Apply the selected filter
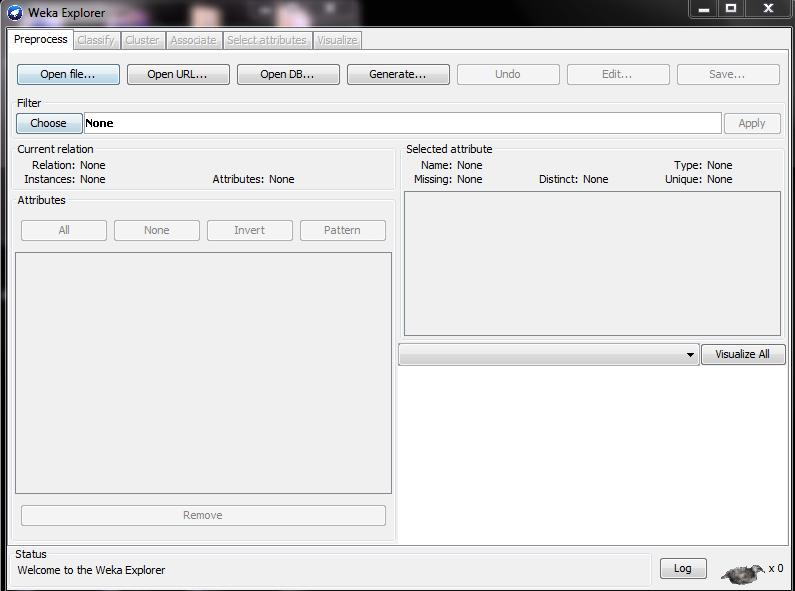The height and width of the screenshot is (591, 795). [x=752, y=123]
